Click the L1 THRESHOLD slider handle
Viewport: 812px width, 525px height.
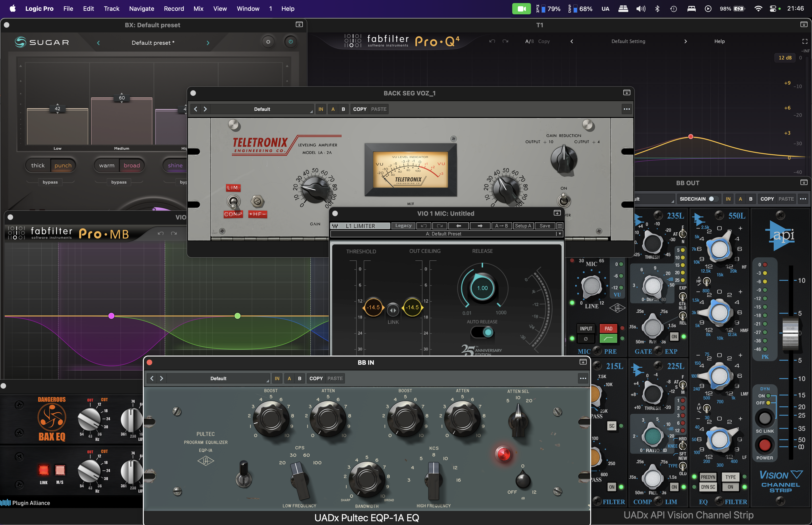(x=373, y=307)
